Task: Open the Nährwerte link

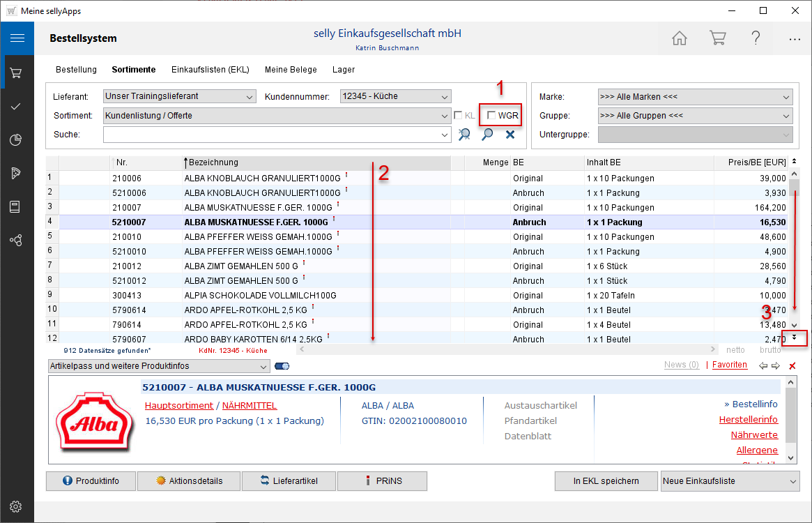Action: click(754, 435)
